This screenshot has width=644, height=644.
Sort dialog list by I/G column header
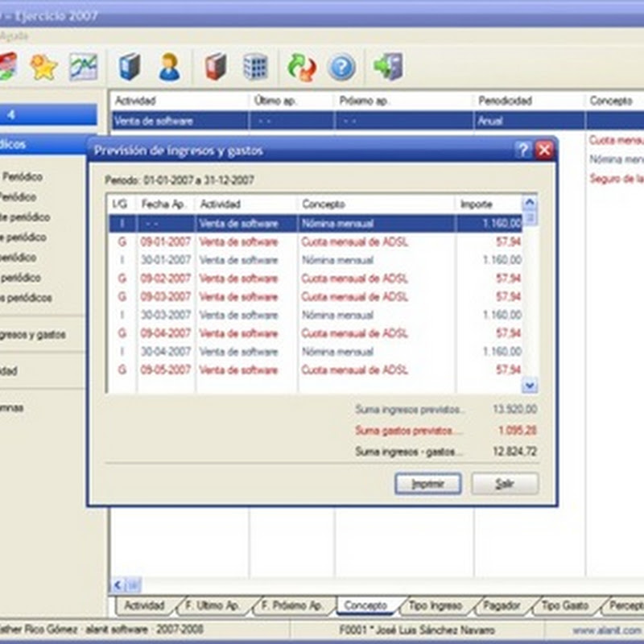click(122, 204)
